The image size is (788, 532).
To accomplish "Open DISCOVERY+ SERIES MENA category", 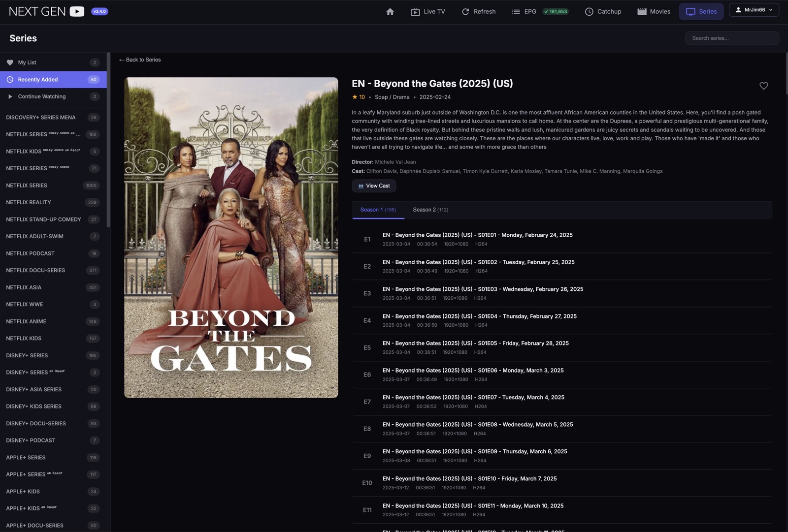I will point(53,117).
